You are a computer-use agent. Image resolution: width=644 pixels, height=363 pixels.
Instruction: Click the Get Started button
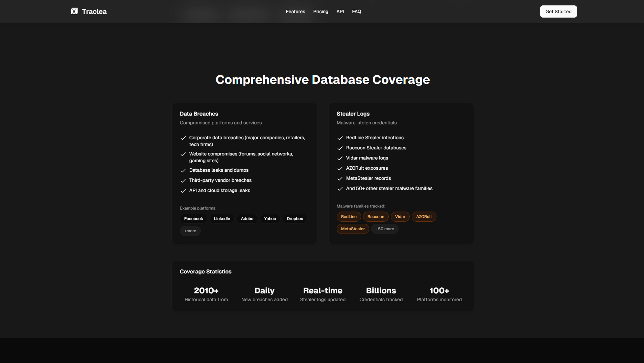pos(558,11)
